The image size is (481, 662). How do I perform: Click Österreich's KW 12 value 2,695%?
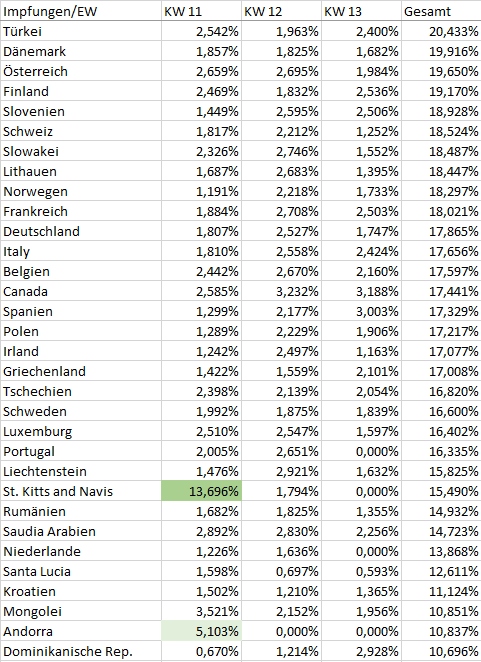[281, 71]
